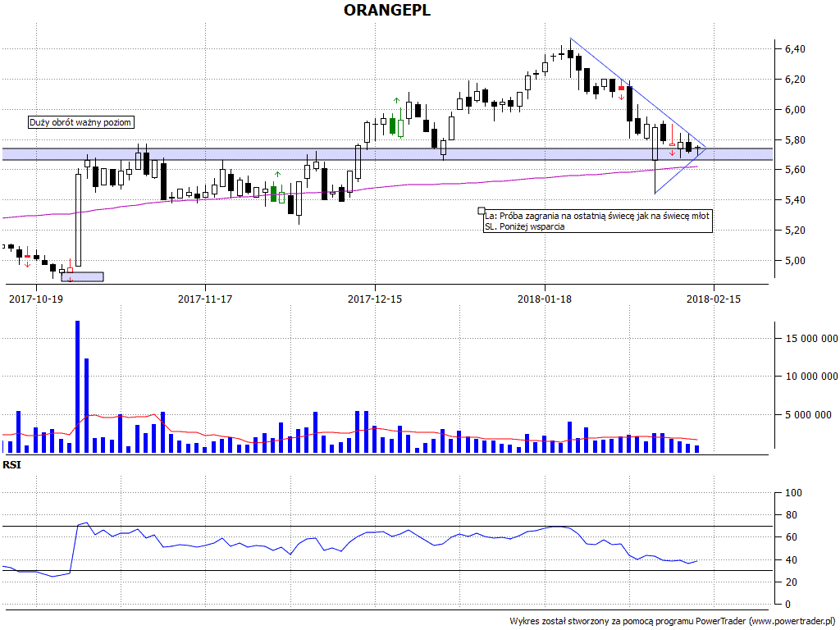Click the 5,00 price axis label
The width and height of the screenshot is (840, 630).
point(795,261)
